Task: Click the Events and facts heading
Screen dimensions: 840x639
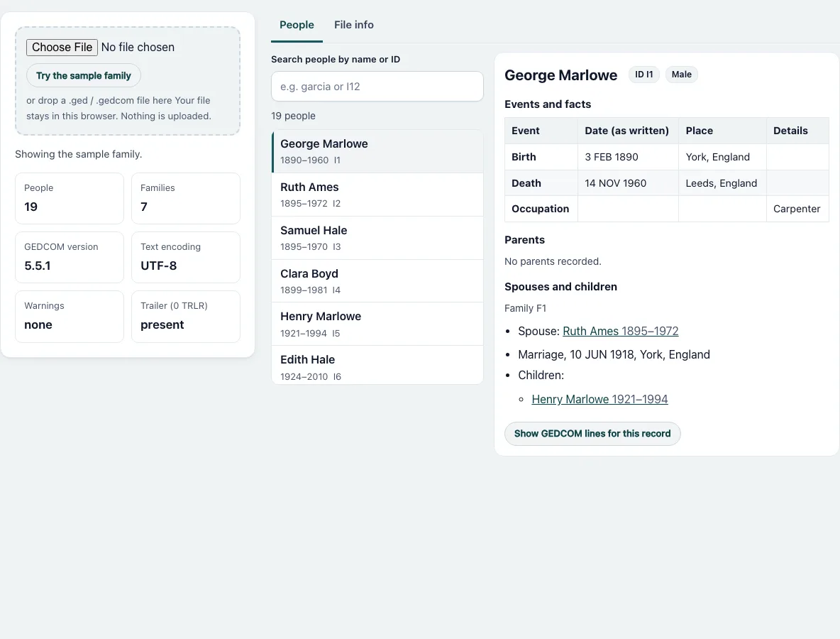Action: click(x=548, y=104)
